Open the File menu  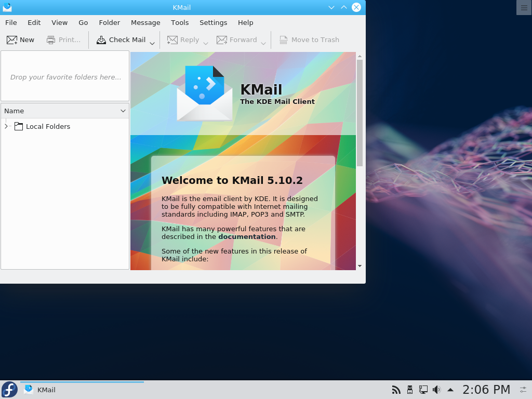11,23
